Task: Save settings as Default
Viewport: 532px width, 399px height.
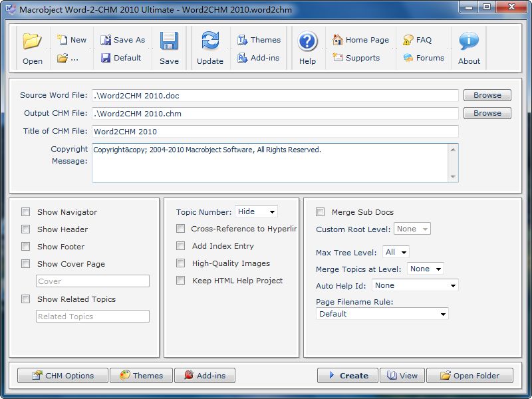Action: coord(121,58)
